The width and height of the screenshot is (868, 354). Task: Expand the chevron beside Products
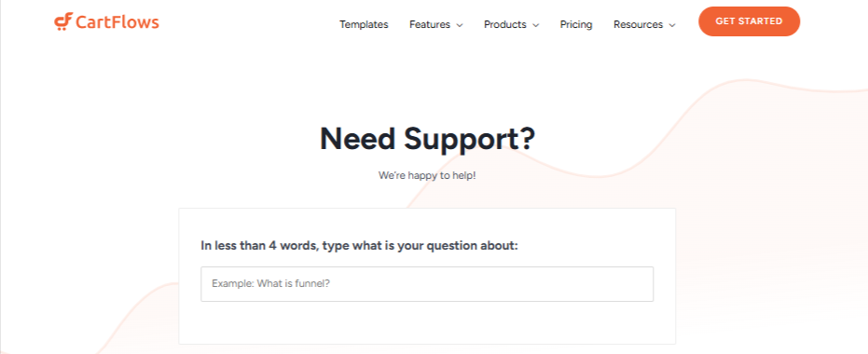point(535,25)
